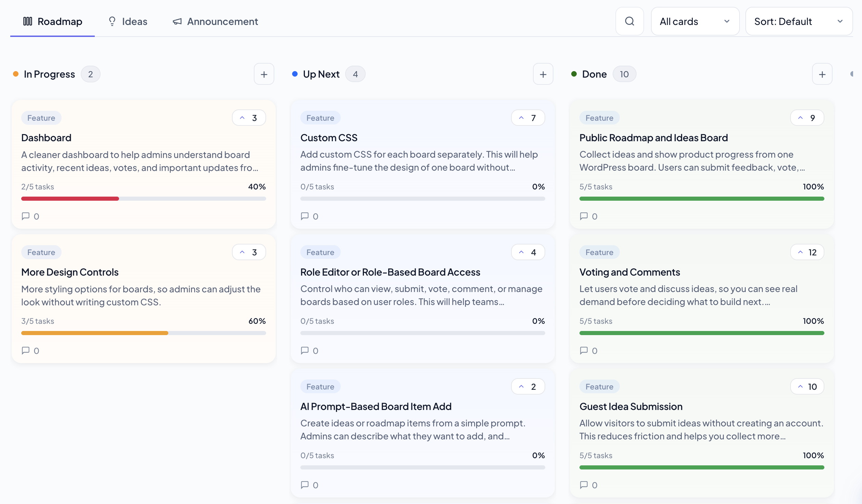The height and width of the screenshot is (504, 862).
Task: Upvote the Guest Idea Submission card
Action: tap(807, 387)
